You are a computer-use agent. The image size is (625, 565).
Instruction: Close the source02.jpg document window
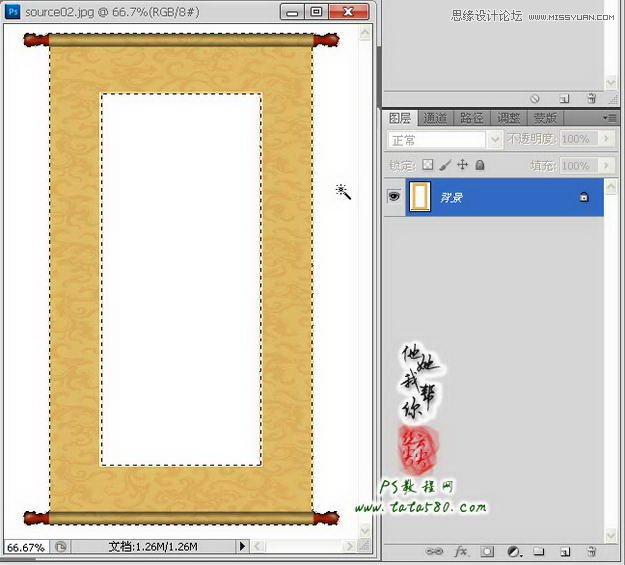coord(349,12)
